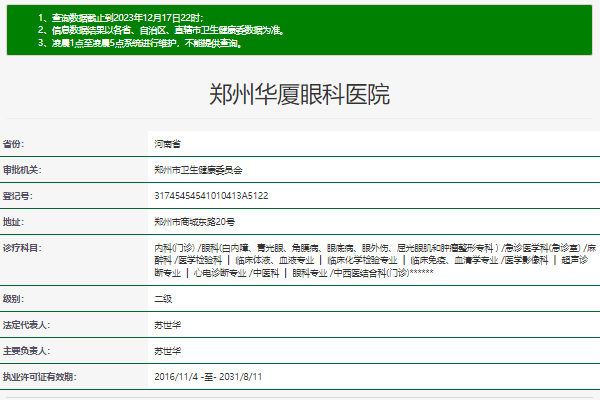Select the 审批机关 label
This screenshot has height=400, width=600.
(22, 170)
